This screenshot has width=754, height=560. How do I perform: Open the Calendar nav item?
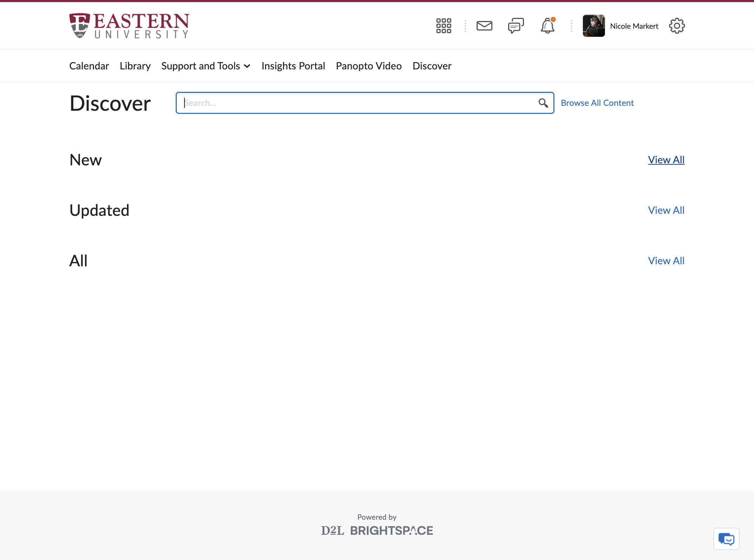pos(89,66)
